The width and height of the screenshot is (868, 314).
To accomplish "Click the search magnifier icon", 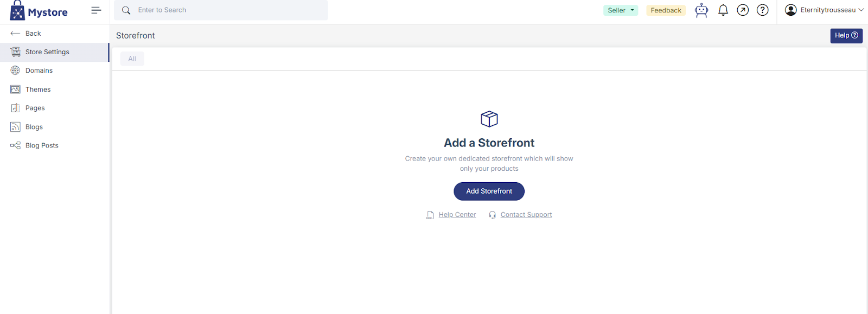I will click(126, 10).
